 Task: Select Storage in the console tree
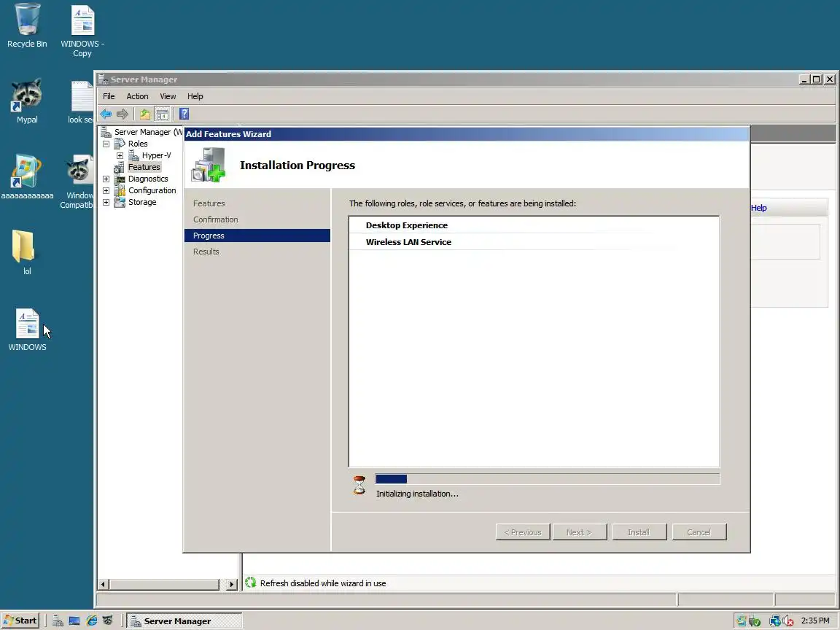142,203
